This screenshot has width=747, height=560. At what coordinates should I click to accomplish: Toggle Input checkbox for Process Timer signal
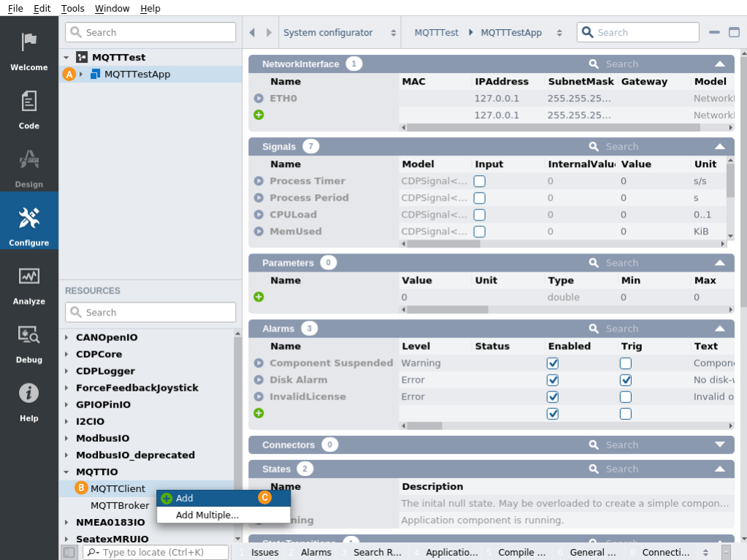click(x=480, y=181)
